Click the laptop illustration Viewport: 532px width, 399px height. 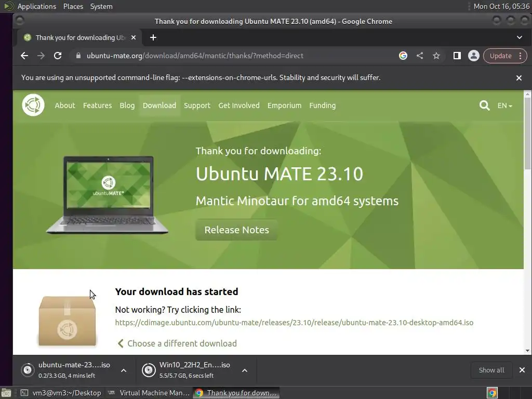[x=107, y=195]
